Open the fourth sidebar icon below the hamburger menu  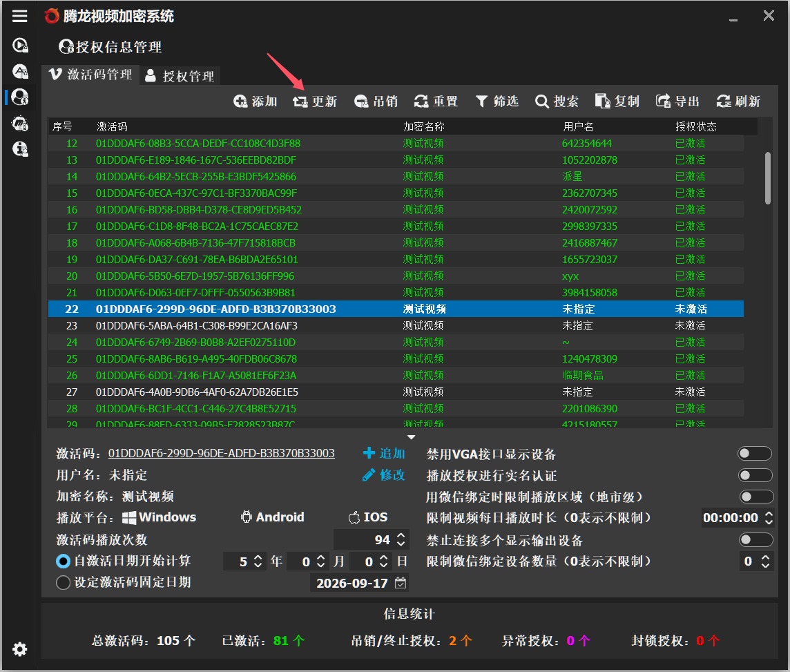19,123
